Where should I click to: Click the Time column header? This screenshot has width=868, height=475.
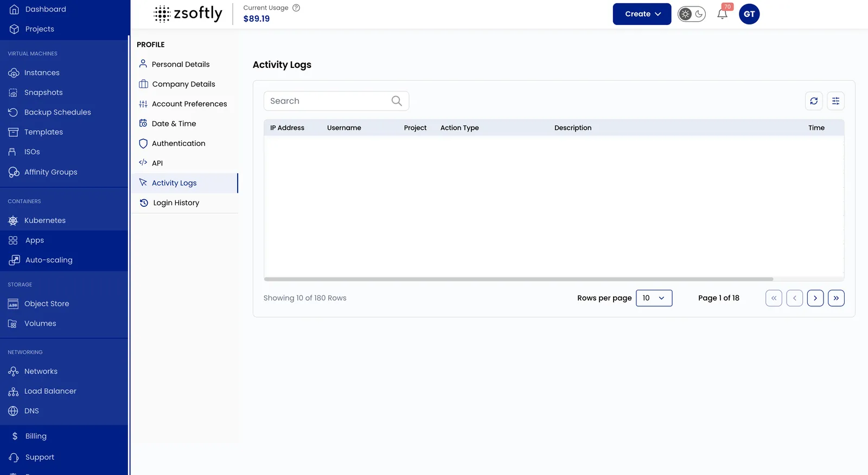coord(816,128)
